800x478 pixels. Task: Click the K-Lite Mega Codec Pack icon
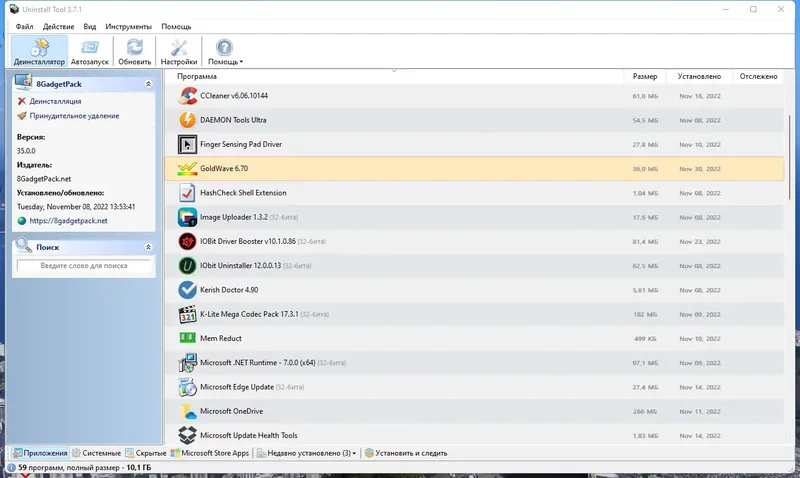pos(187,314)
